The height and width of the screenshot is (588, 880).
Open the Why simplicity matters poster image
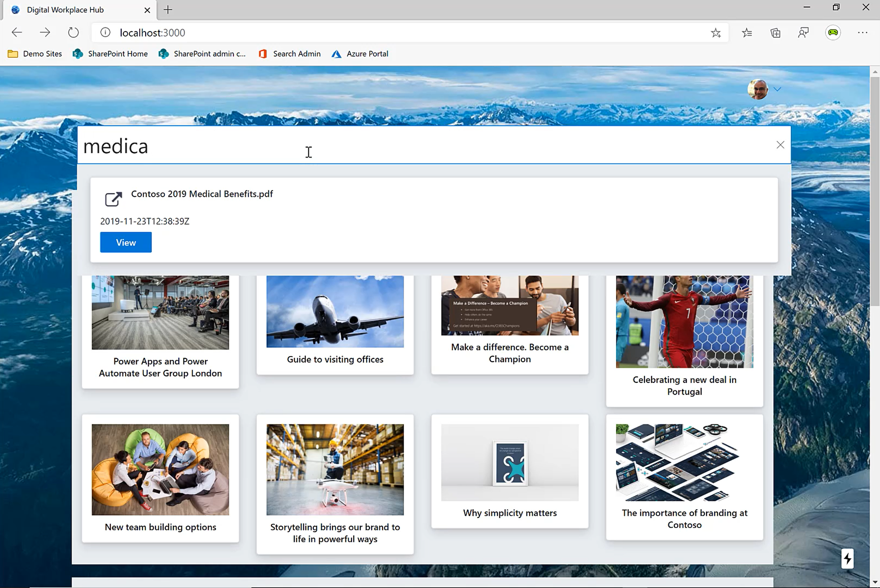click(510, 462)
